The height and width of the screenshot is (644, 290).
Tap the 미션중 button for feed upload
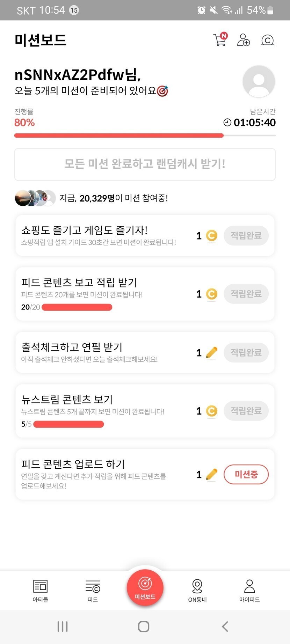tap(246, 474)
